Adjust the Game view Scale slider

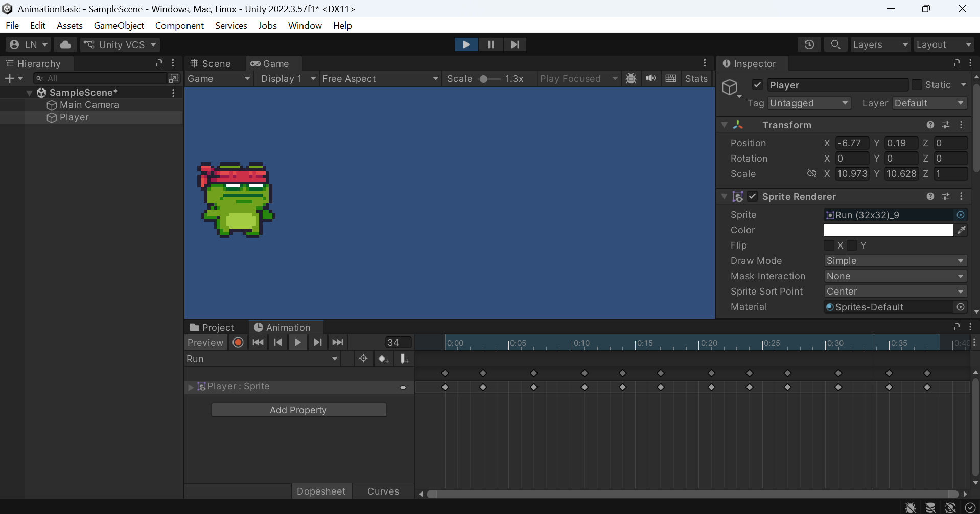[x=489, y=79]
